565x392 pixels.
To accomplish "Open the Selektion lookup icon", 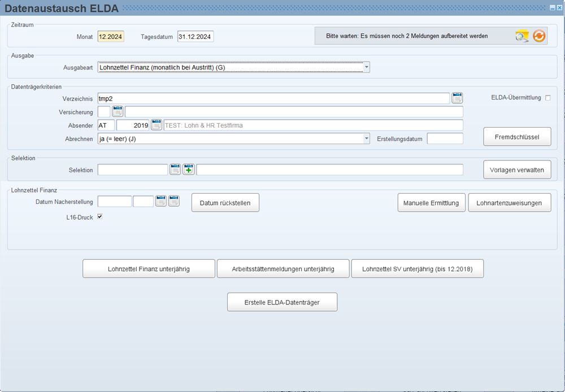I will click(175, 169).
